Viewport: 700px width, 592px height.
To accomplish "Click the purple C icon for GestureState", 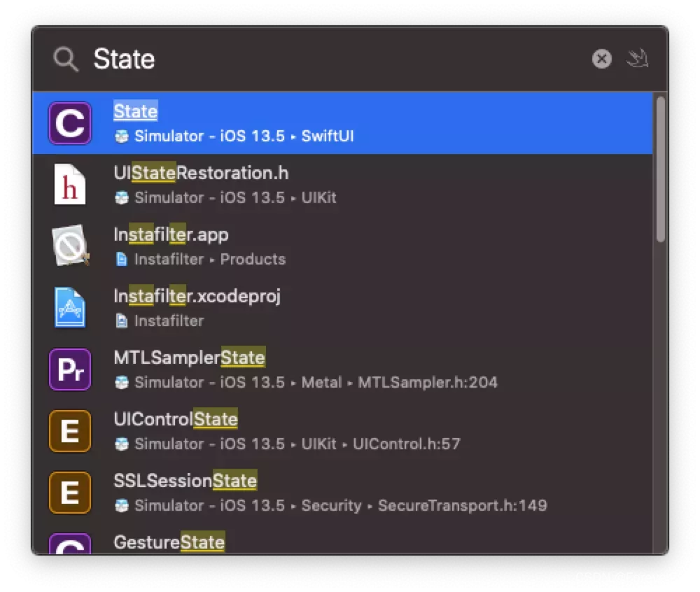I will 70,544.
